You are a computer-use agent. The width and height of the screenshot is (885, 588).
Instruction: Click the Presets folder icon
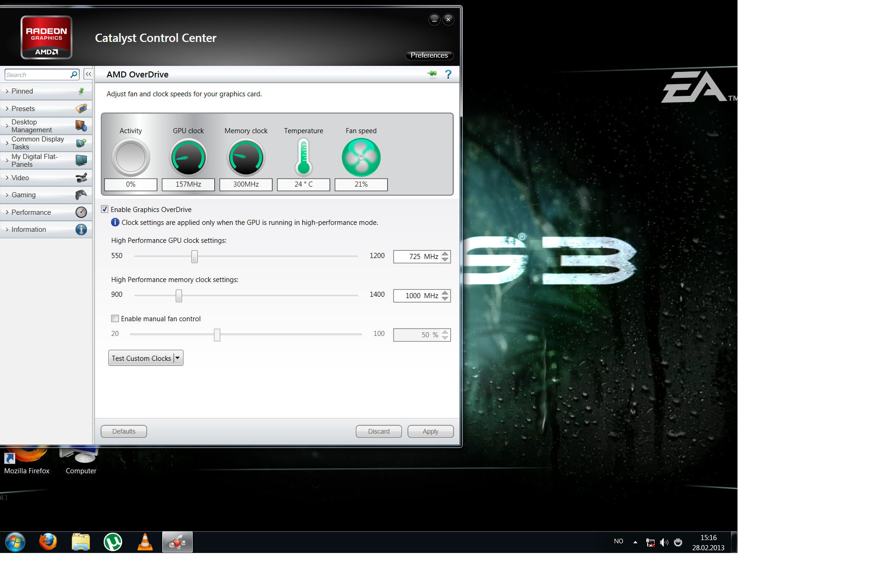coord(81,109)
